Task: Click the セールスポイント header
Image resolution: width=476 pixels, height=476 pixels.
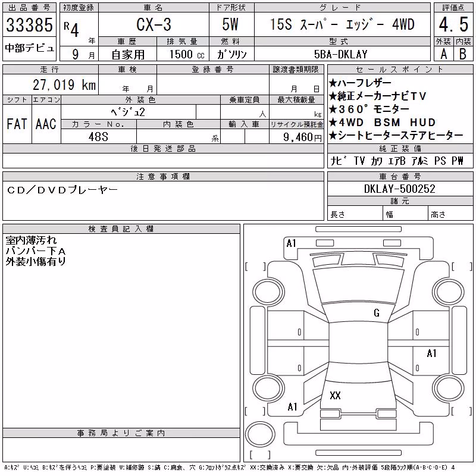Action: point(400,70)
